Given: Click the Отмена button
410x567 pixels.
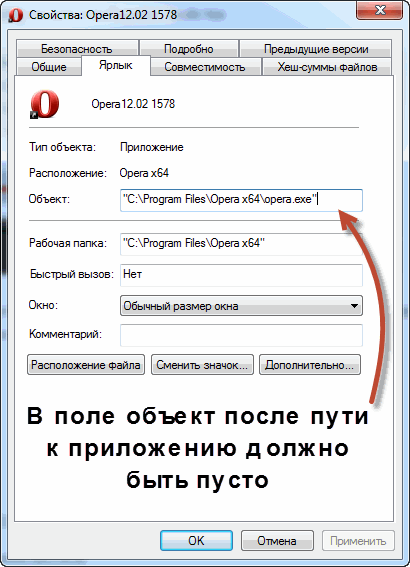Looking at the screenshot, I should pyautogui.click(x=277, y=541).
